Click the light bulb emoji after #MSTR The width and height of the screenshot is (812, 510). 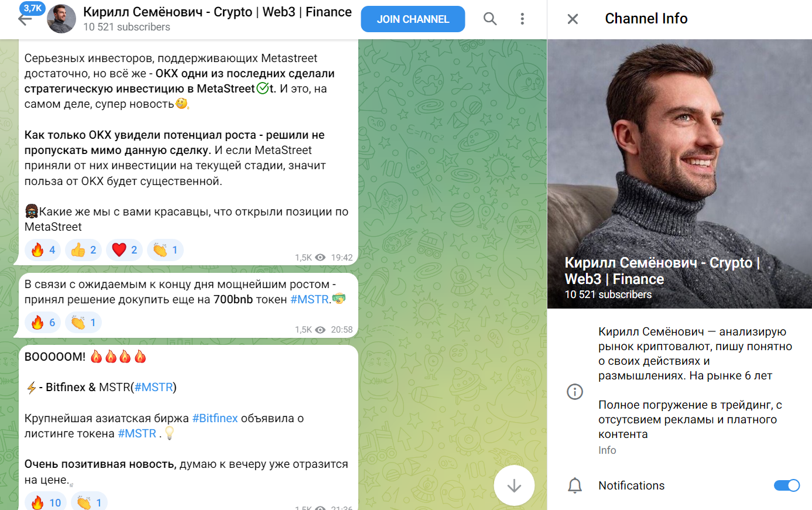[170, 433]
